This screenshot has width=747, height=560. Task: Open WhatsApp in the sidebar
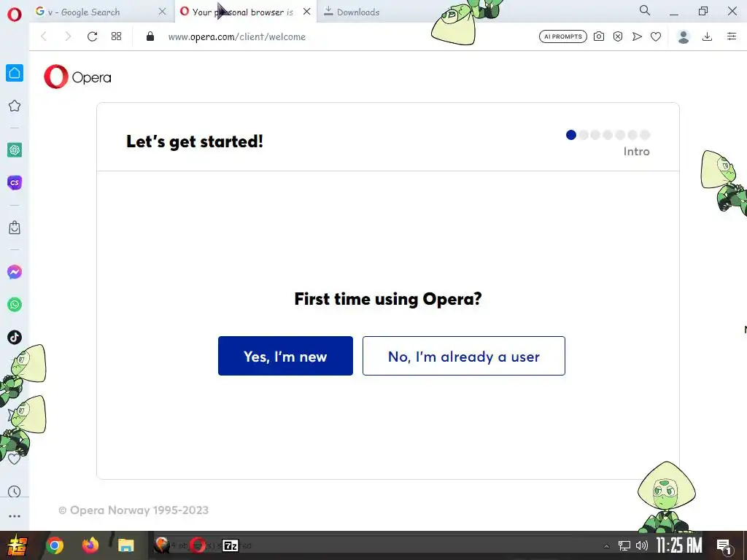(x=15, y=305)
